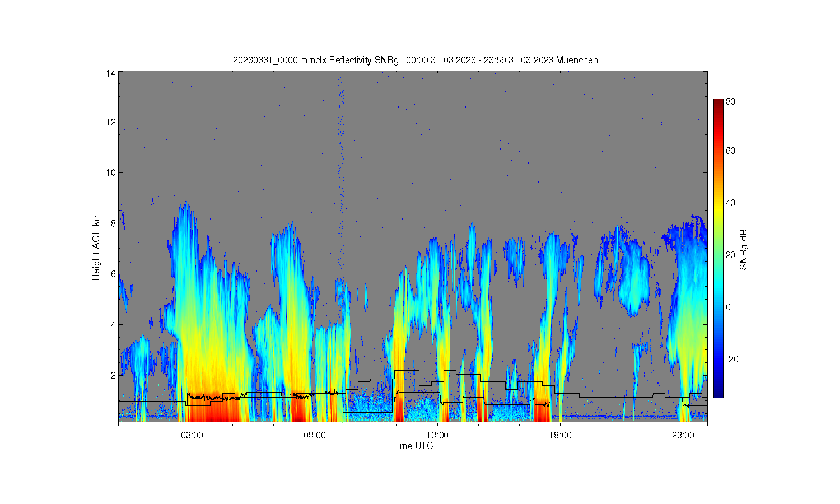Screen dimensions: 840x504
Task: Click the 03:00 time tick label
Action: pyautogui.click(x=192, y=435)
